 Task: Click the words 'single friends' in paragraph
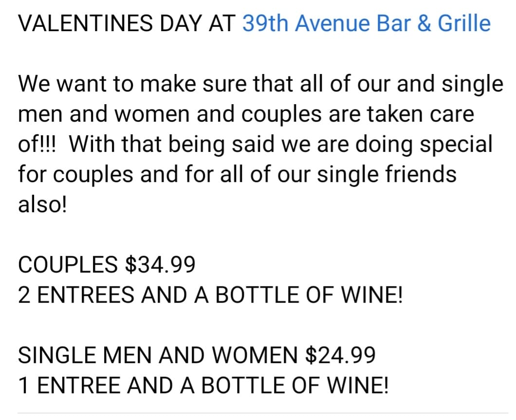coord(387,174)
